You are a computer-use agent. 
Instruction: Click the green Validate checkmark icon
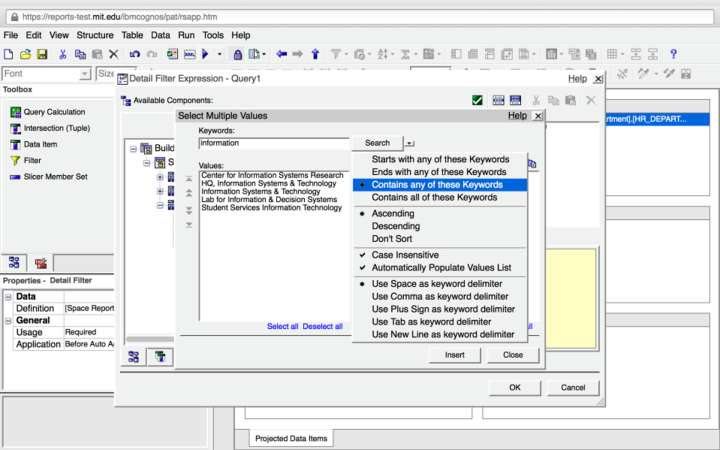[x=478, y=100]
